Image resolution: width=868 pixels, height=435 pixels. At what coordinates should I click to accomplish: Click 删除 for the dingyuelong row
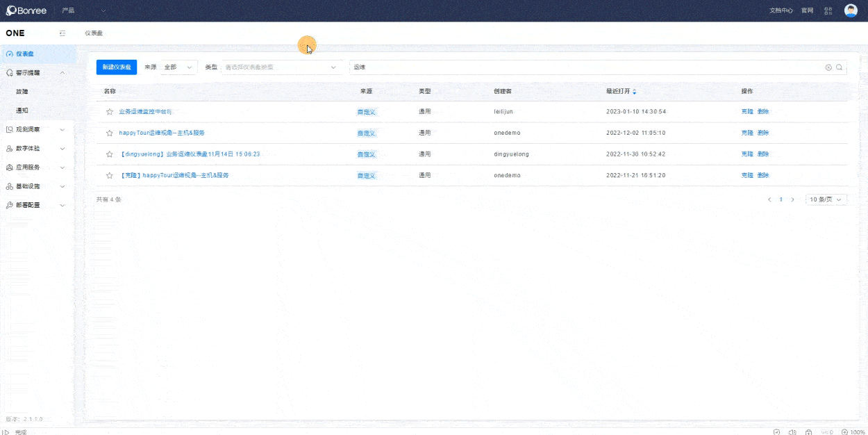pos(763,154)
